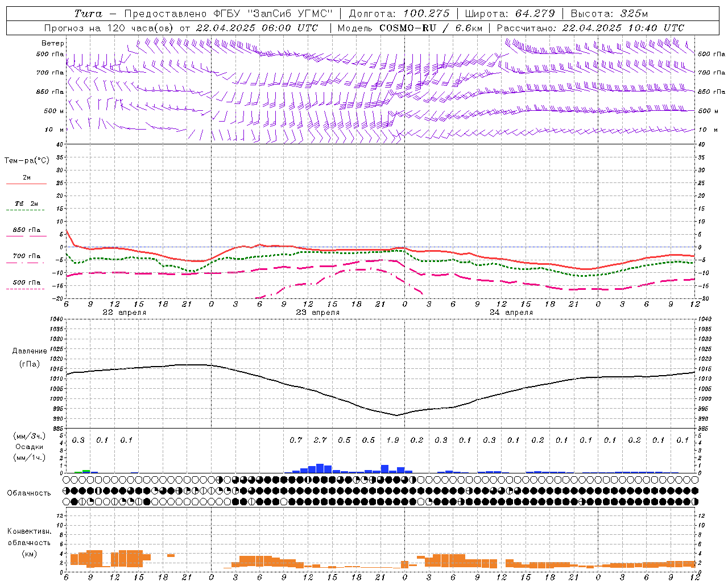Click the Давление panel label
The width and height of the screenshot is (728, 582).
pos(30,351)
